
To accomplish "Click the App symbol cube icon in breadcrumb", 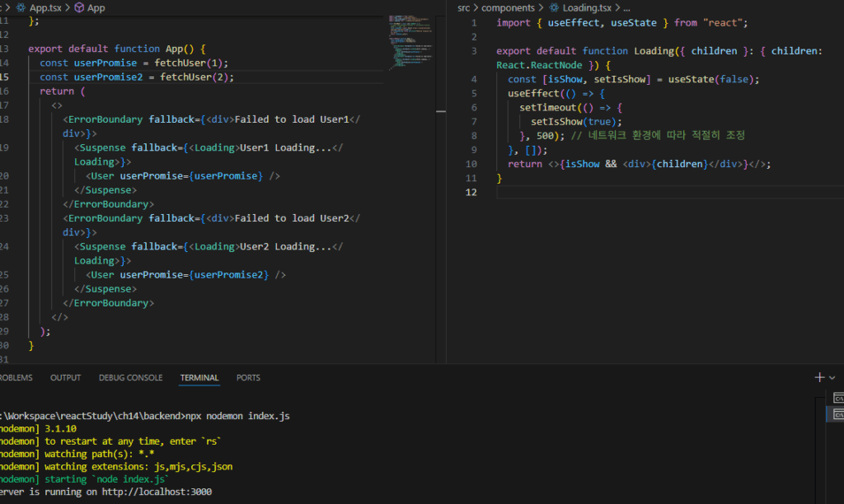I will pos(79,7).
